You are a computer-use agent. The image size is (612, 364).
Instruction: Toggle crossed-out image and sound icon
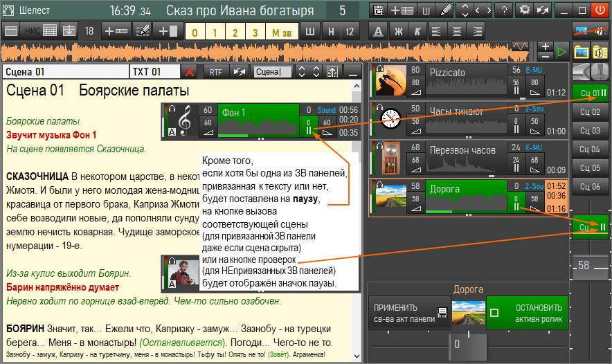(x=591, y=30)
